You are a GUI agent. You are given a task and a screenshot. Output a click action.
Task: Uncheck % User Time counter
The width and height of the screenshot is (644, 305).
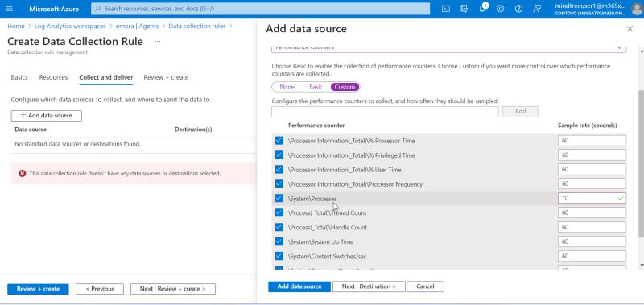279,170
